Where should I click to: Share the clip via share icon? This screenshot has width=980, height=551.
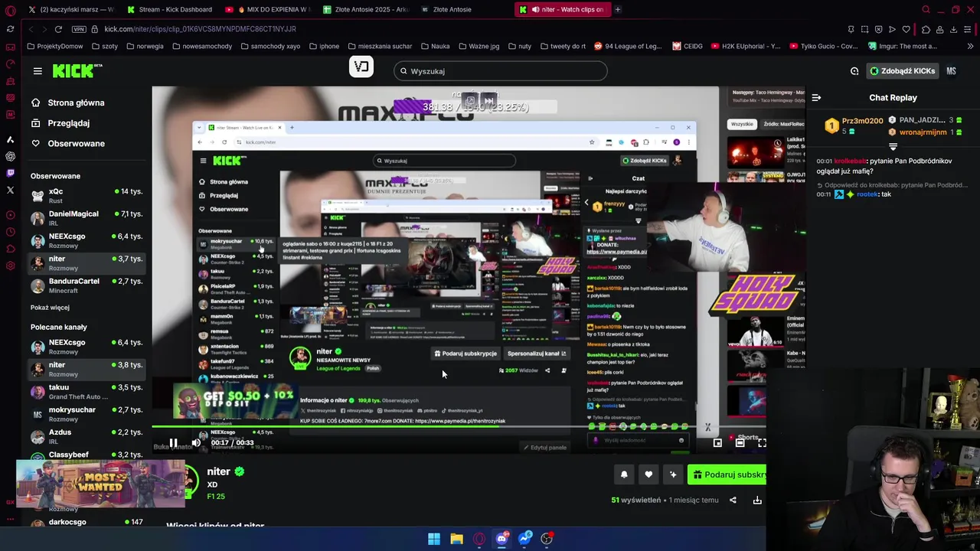pos(733,500)
